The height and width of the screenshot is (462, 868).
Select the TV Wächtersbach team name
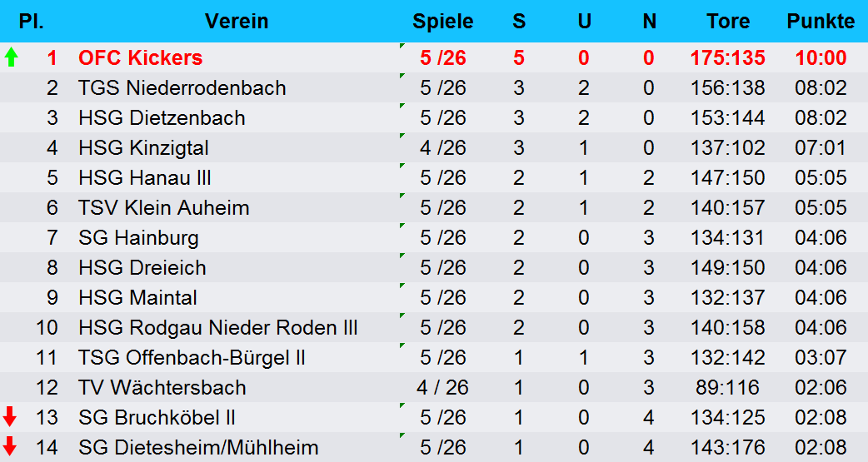click(x=162, y=387)
